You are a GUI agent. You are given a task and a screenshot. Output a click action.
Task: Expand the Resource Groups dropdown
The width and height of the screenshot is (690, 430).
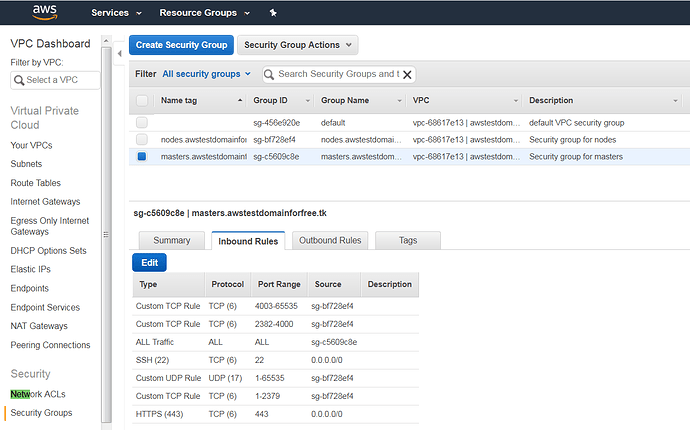pos(203,13)
